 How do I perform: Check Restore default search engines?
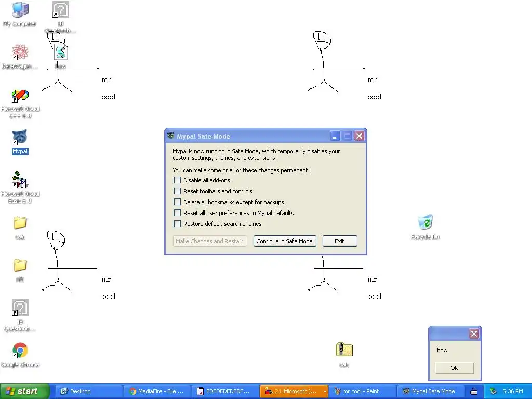pos(177,223)
